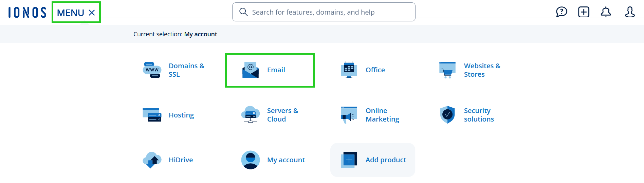Open Servers & Cloud link
644x183 pixels.
(282, 115)
